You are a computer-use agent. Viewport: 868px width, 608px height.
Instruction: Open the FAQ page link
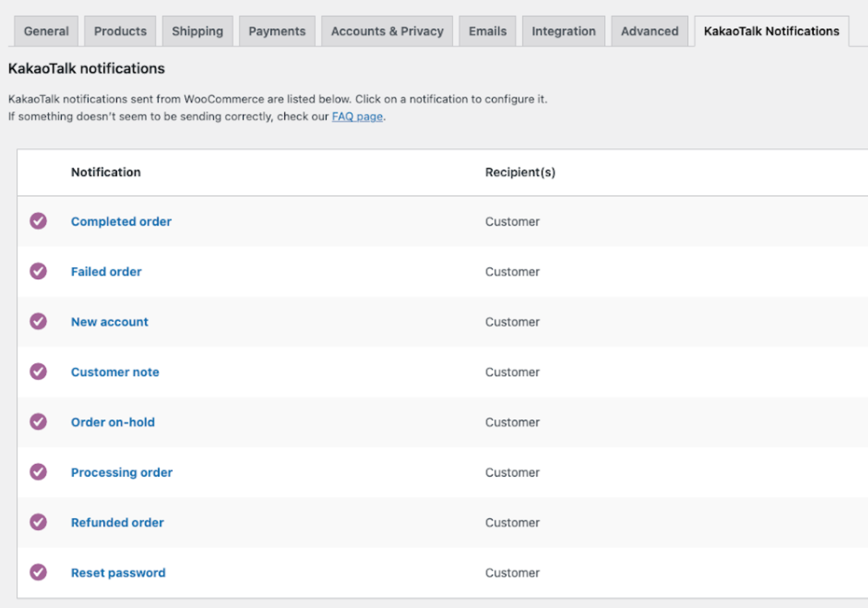point(357,117)
